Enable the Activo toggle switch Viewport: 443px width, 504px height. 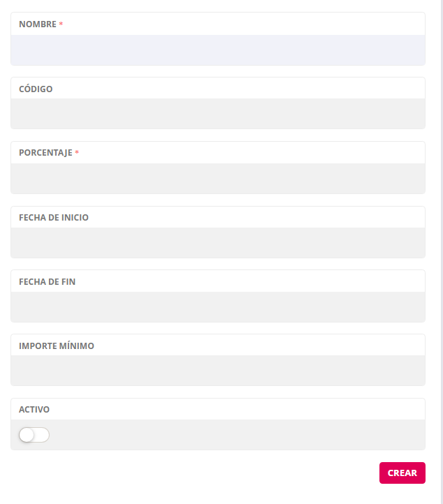coord(34,435)
